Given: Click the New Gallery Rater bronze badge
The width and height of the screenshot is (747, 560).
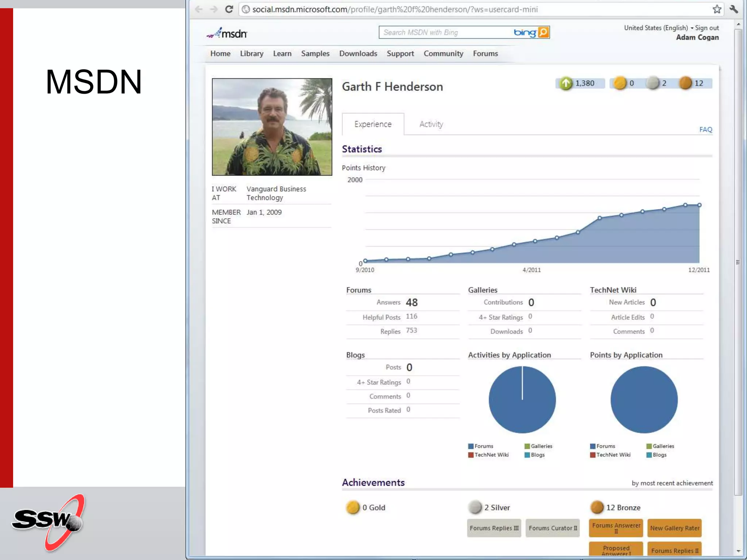Looking at the screenshot, I should coord(674,528).
